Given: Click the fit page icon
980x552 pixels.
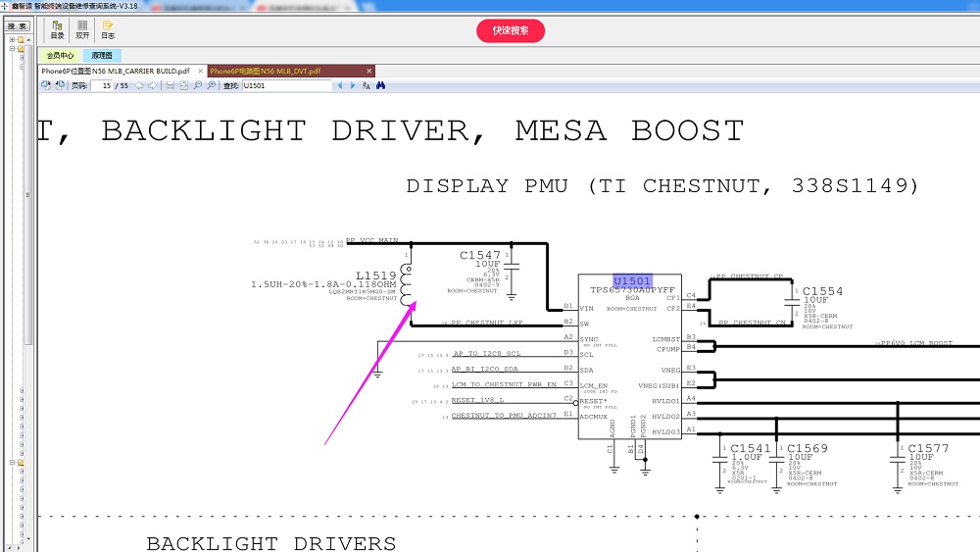Looking at the screenshot, I should pos(184,85).
